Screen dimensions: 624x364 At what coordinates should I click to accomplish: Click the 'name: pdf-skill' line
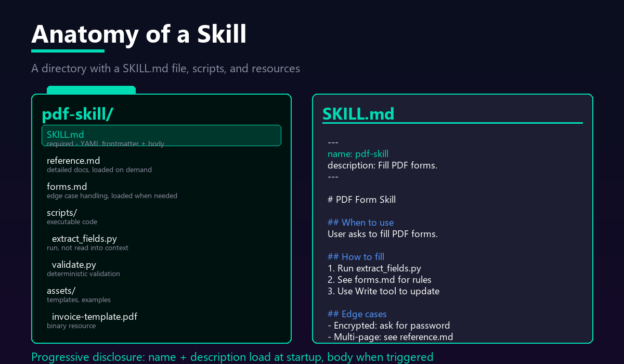pos(358,154)
